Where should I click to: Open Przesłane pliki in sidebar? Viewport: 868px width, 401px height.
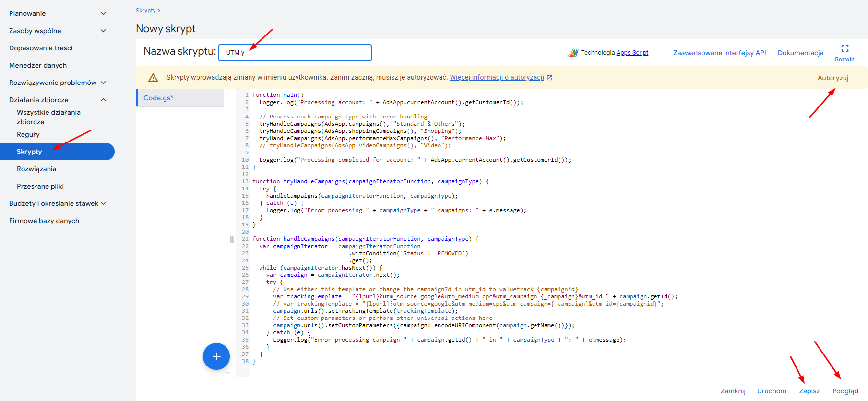(x=40, y=186)
